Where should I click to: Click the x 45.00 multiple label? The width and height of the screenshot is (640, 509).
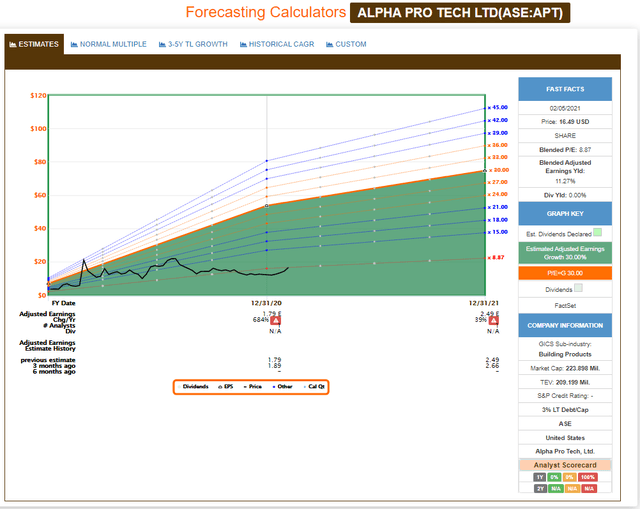[498, 107]
